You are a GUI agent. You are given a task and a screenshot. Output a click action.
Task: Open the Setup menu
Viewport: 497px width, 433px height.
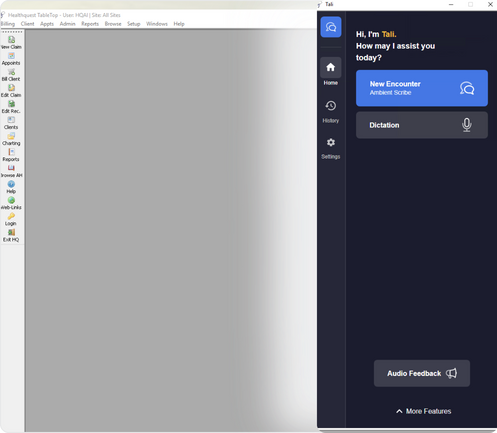pyautogui.click(x=133, y=24)
